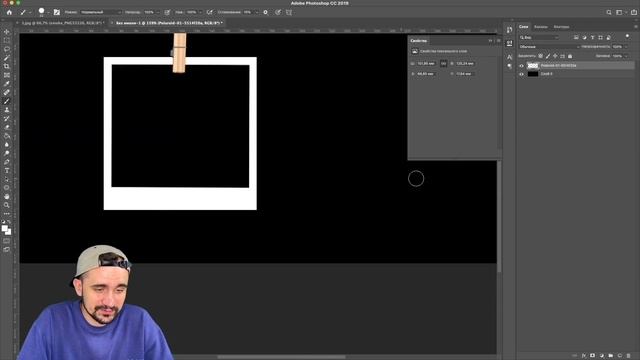Toggle type layer filter
The image size is (640, 360).
click(x=592, y=38)
